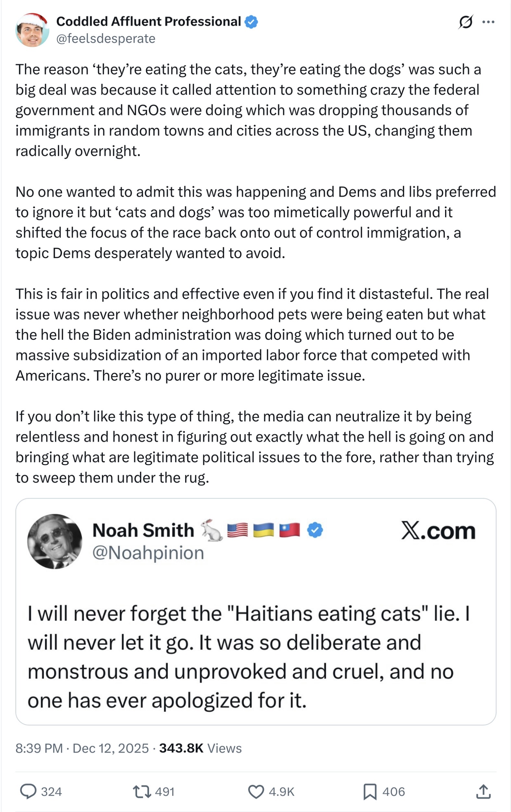Viewport: 511px width, 812px height.
Task: Click the 8:39 PM Dec 12, 2025 timestamp
Action: coord(82,748)
